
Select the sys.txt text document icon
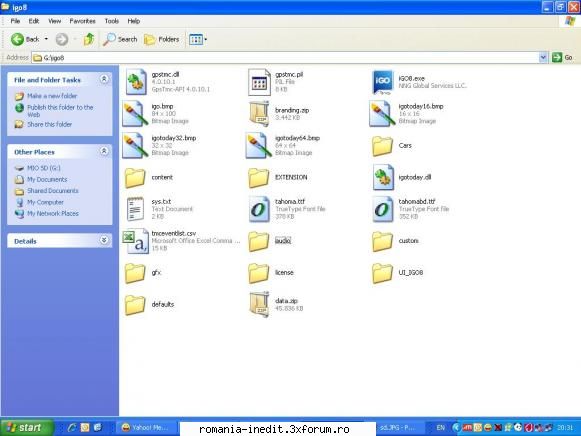[135, 209]
